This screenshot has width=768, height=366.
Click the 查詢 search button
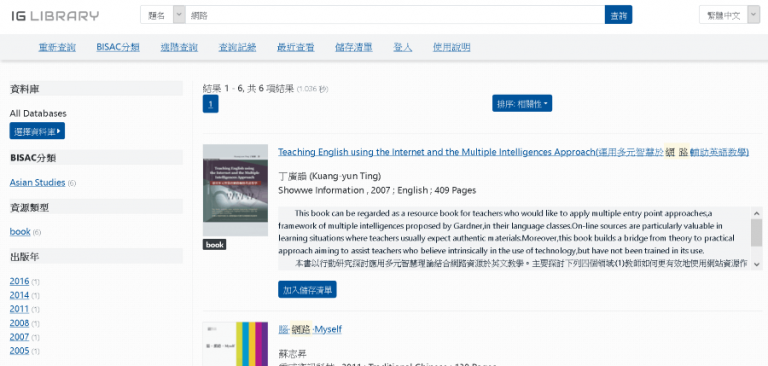pyautogui.click(x=619, y=15)
